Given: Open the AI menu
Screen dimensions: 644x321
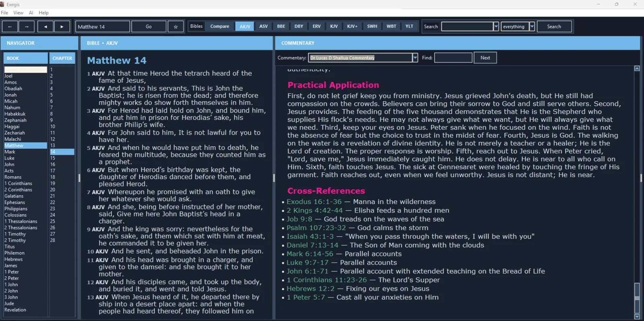Looking at the screenshot, I should point(31,13).
